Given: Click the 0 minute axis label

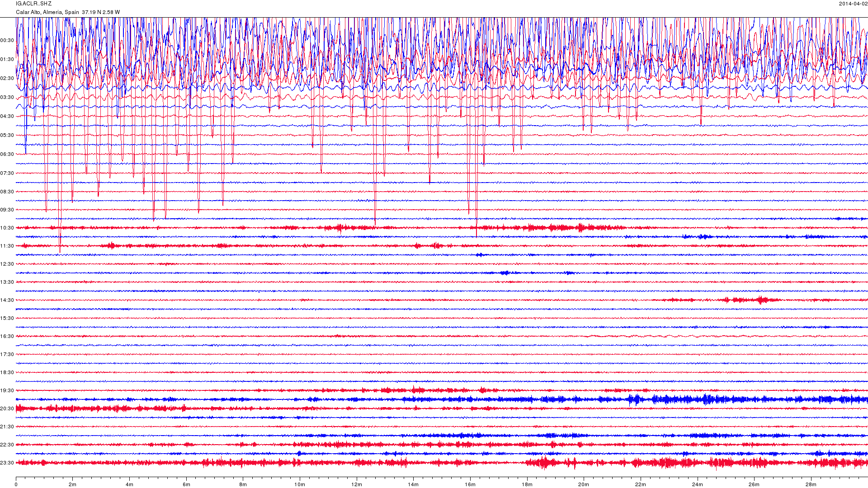Looking at the screenshot, I should click(x=16, y=485).
